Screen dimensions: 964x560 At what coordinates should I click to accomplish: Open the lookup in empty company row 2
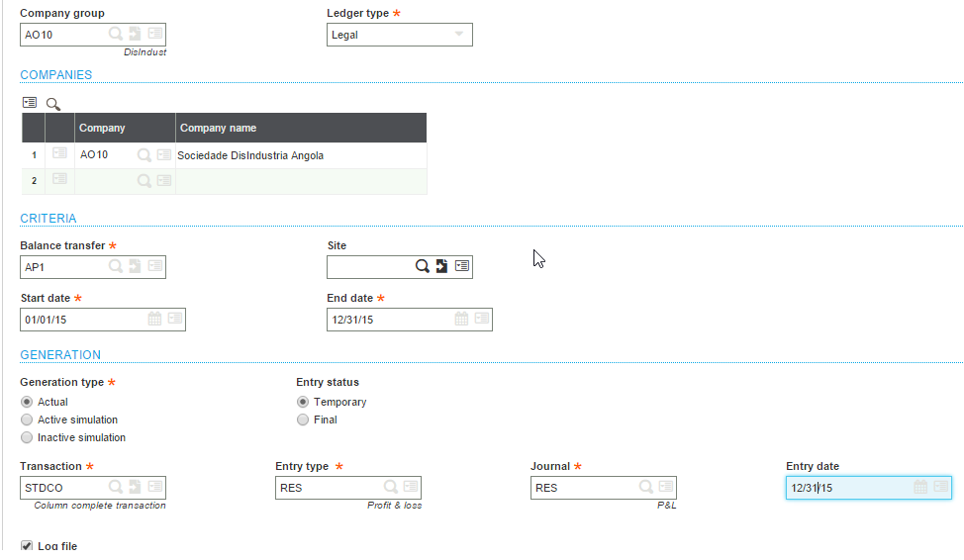tap(144, 180)
